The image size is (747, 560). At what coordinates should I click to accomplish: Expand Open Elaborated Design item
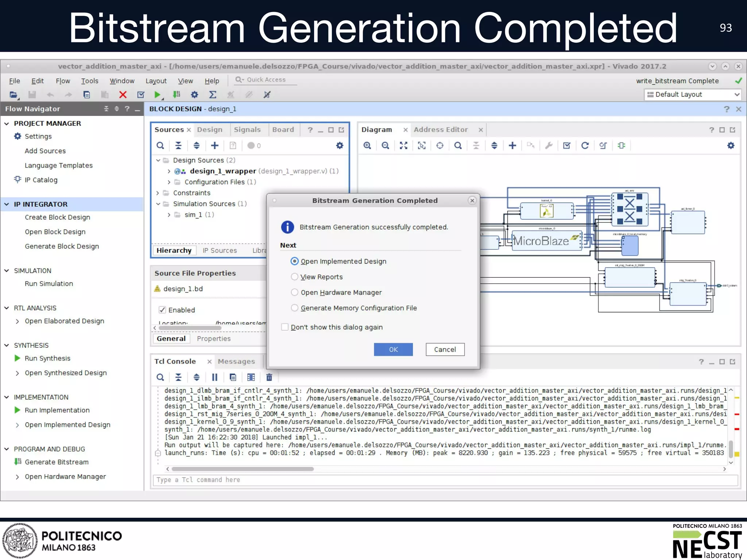coord(17,321)
